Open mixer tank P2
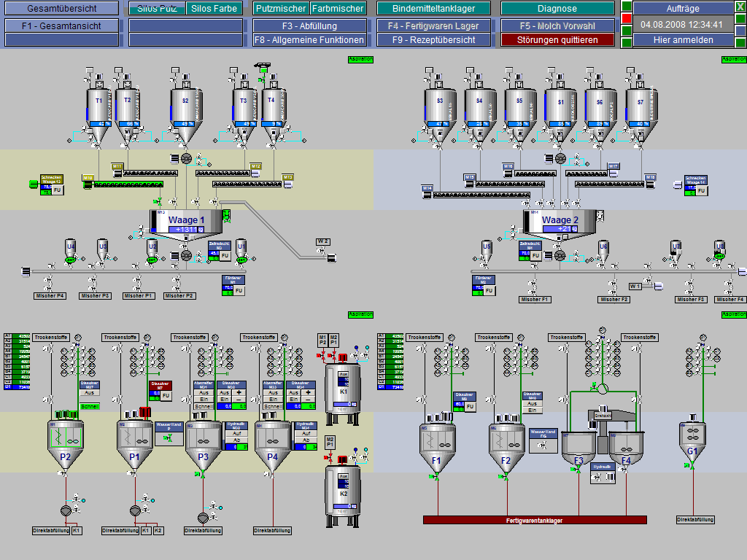This screenshot has height=560, width=747. point(66,443)
